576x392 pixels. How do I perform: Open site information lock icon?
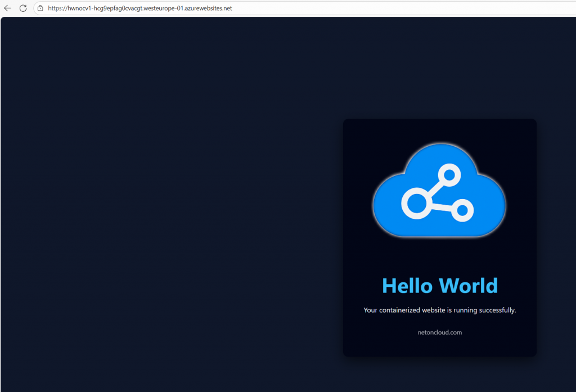(x=40, y=8)
